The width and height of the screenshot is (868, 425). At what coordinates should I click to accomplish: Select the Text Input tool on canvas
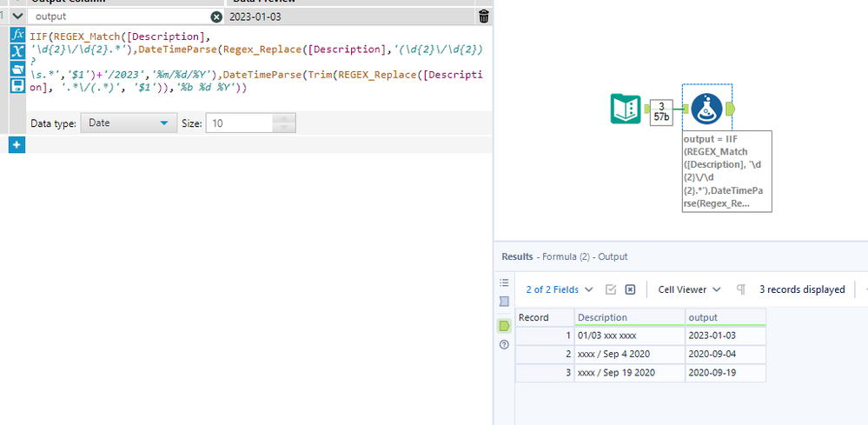click(x=626, y=109)
